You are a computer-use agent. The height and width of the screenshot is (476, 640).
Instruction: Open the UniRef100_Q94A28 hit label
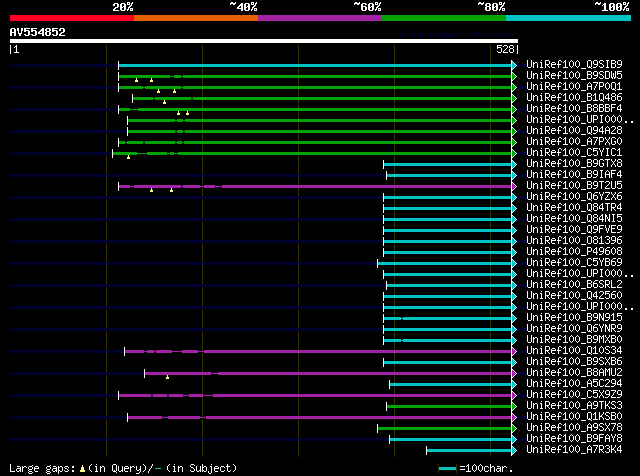point(574,131)
